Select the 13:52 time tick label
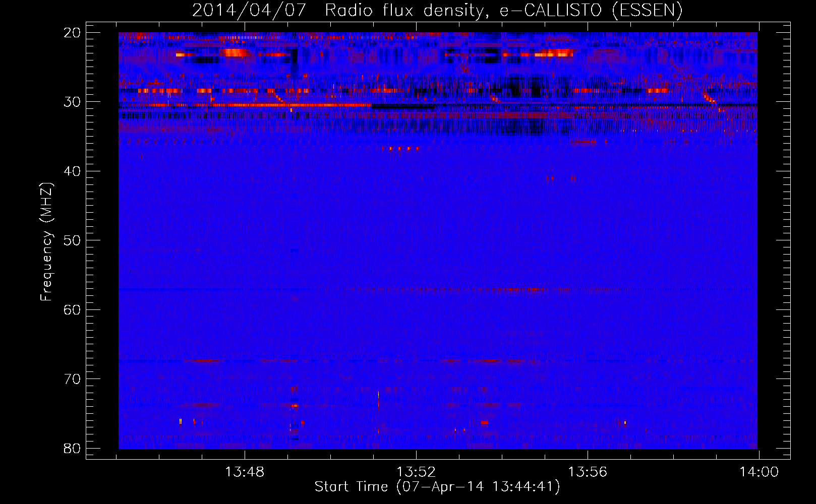This screenshot has height=504, width=816. 416,472
